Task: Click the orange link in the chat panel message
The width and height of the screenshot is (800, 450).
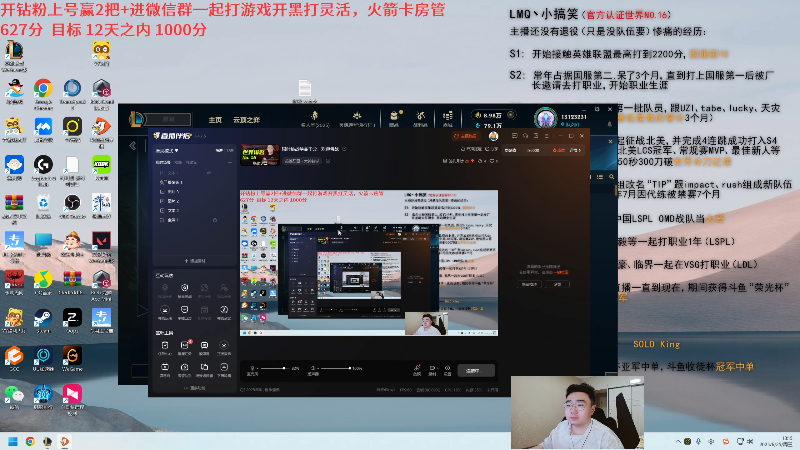Action: pos(562,272)
